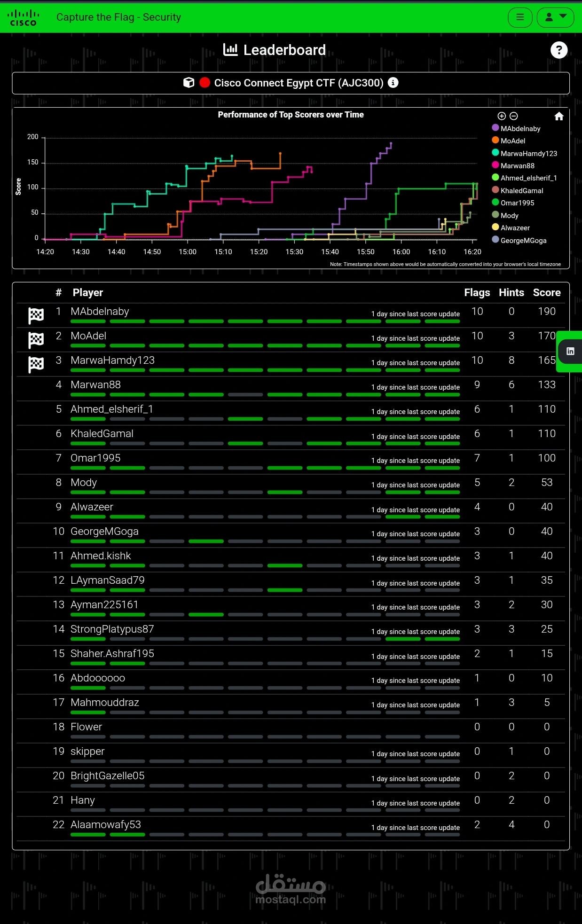The height and width of the screenshot is (924, 582).
Task: Select player LAymanSaad79 in table
Action: [x=108, y=580]
